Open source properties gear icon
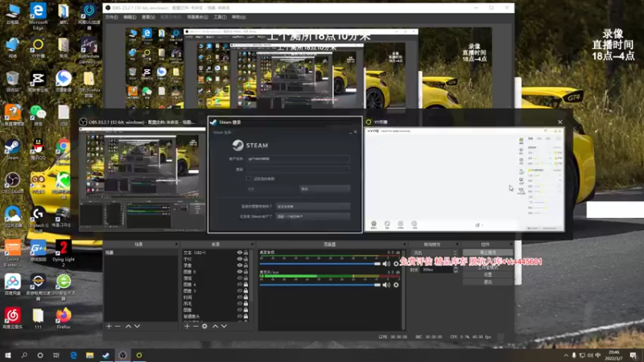The image size is (644, 362). [204, 326]
